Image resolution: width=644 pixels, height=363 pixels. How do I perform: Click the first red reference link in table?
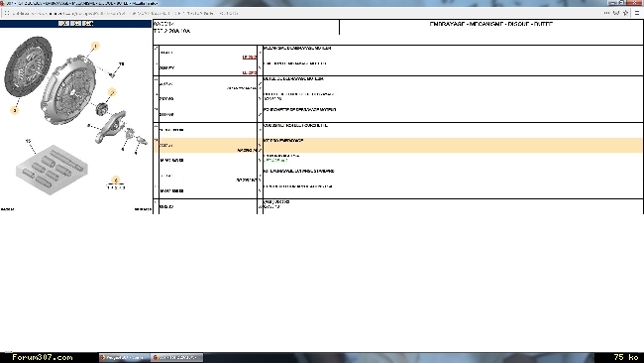(x=250, y=58)
